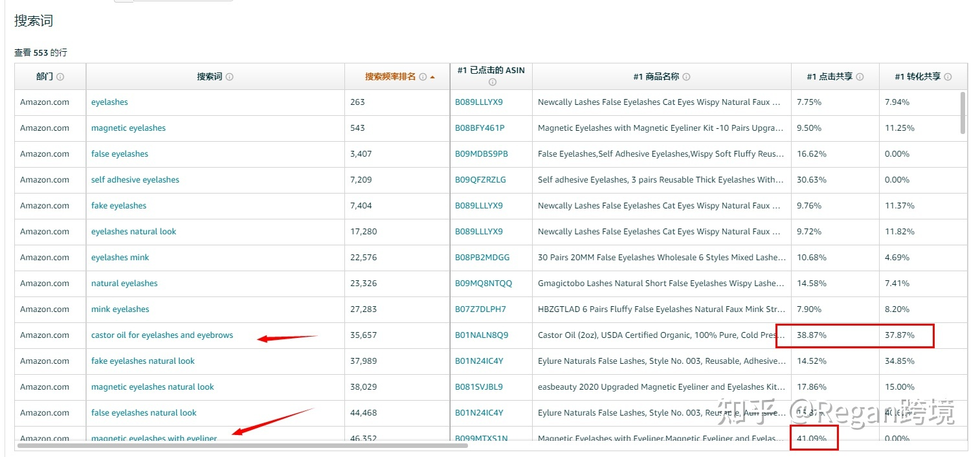Viewport: 980px width, 457px height.
Task: Open ASIN B089LLLYX9 in eyelashes row
Action: pyautogui.click(x=479, y=102)
